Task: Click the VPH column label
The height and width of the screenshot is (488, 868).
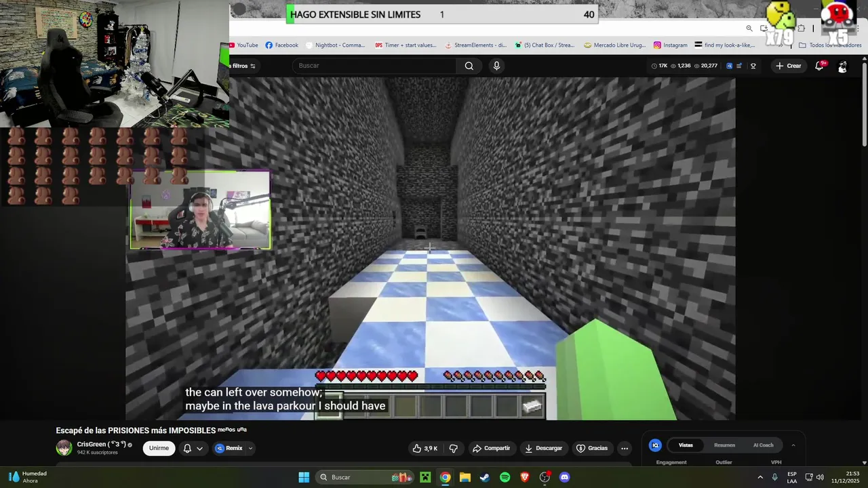Action: 776,462
